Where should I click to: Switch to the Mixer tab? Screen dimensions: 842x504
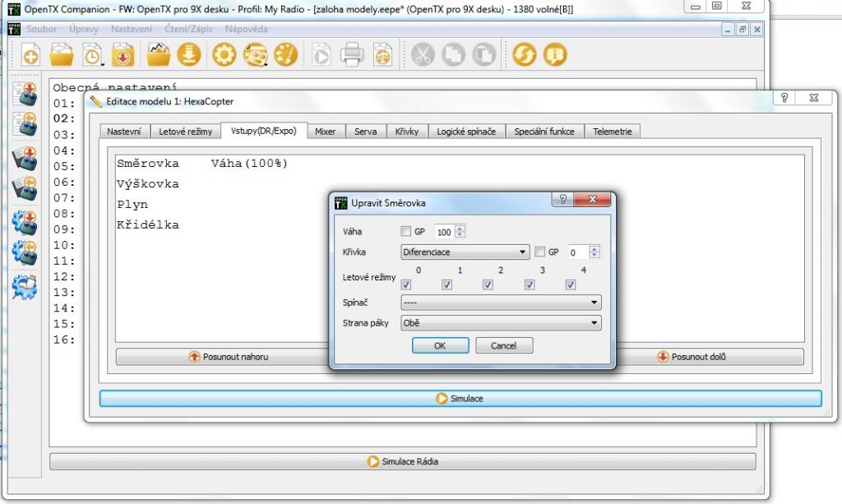325,132
